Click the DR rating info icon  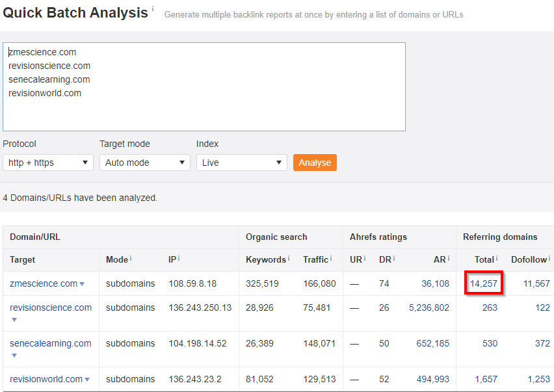pos(393,259)
